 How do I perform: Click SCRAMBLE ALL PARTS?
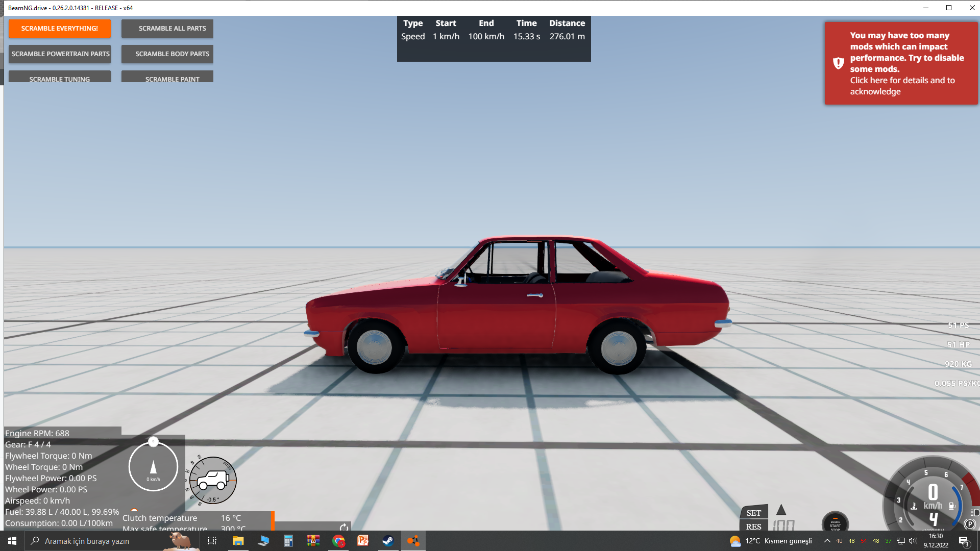tap(167, 29)
